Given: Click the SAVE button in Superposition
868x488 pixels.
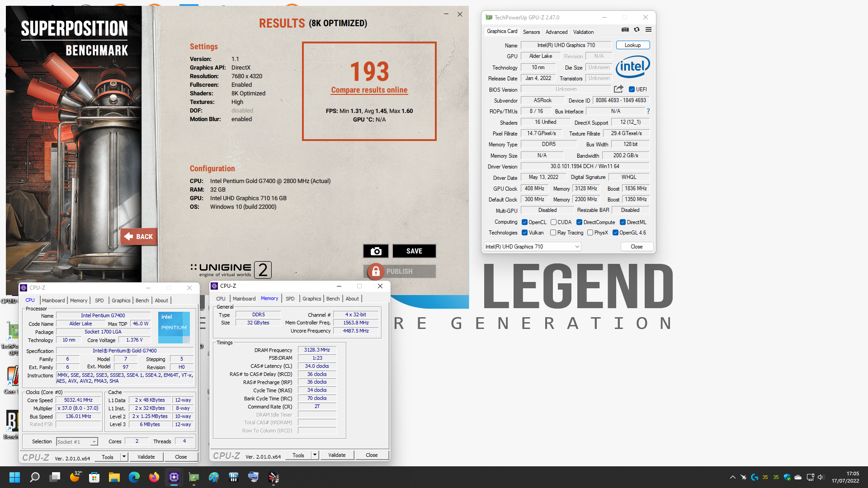Looking at the screenshot, I should (414, 251).
